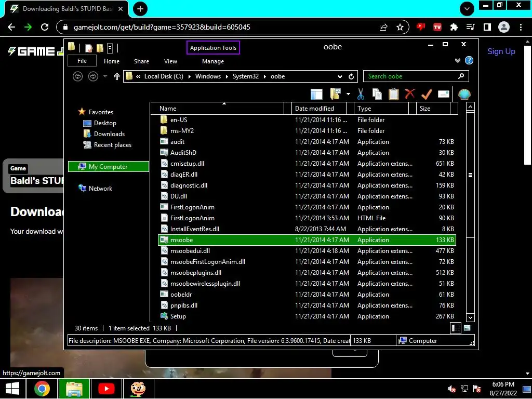
Task: Click search magnifier in Search oobe box
Action: (x=461, y=76)
